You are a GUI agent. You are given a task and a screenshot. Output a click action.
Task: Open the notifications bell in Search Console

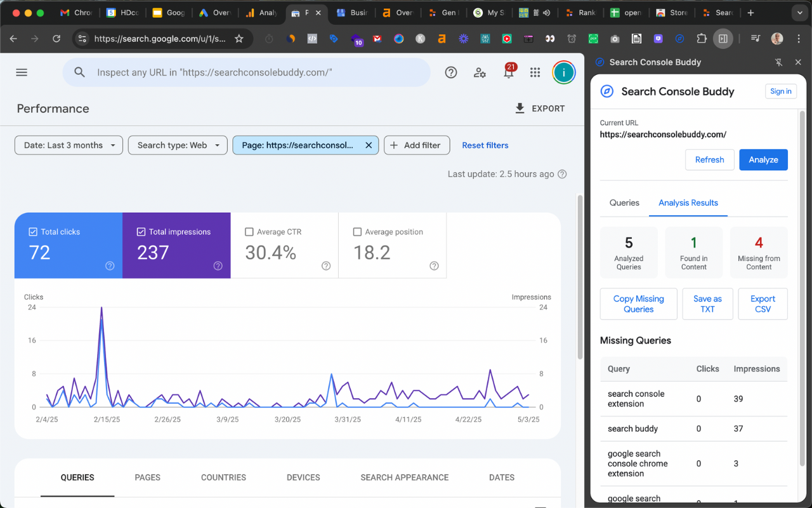508,72
